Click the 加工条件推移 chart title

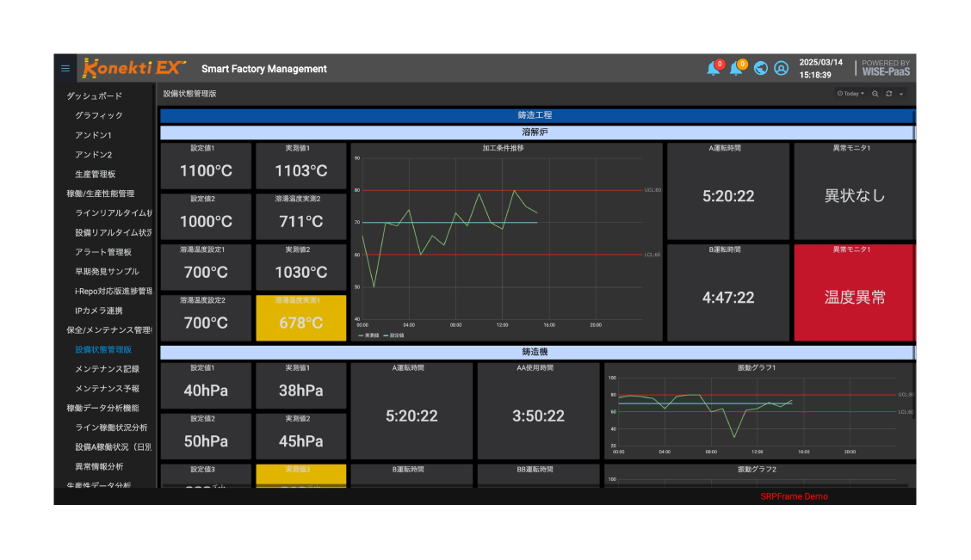(503, 149)
